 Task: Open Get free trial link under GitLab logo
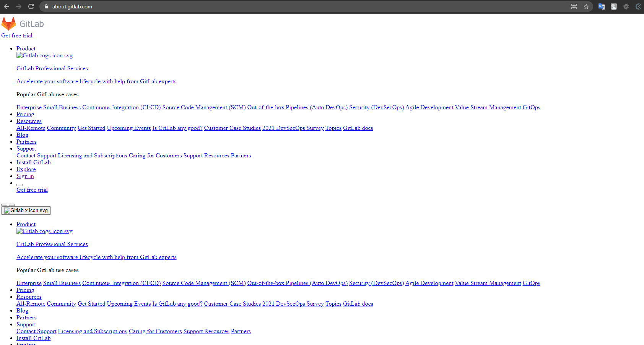pyautogui.click(x=17, y=36)
